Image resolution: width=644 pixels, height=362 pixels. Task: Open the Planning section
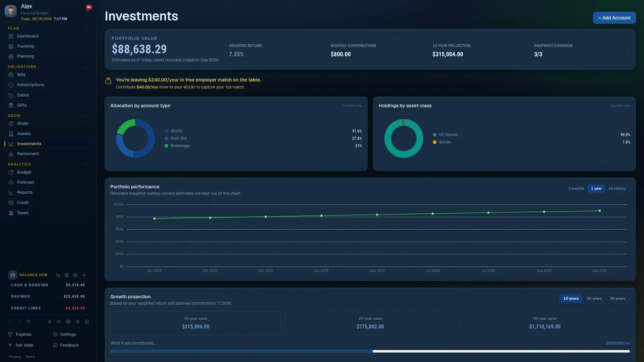pyautogui.click(x=48, y=56)
